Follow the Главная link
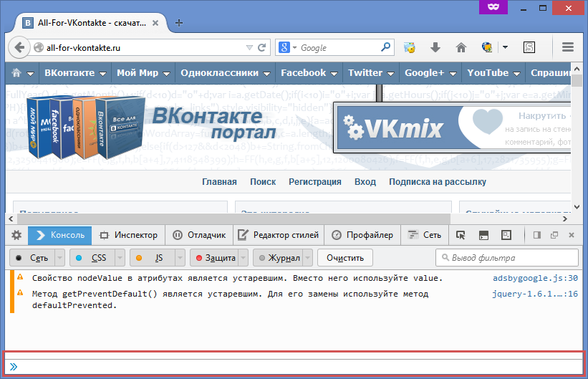This screenshot has height=379, width=588. [x=219, y=182]
